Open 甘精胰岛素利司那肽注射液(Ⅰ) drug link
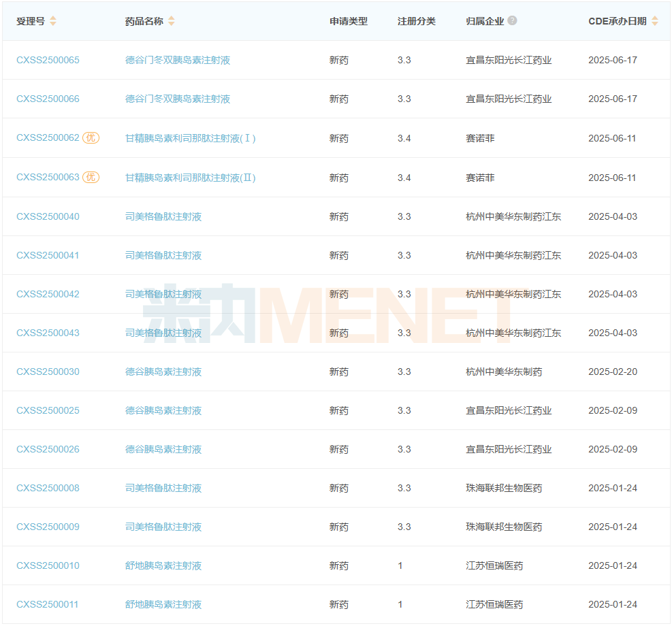 tap(190, 138)
